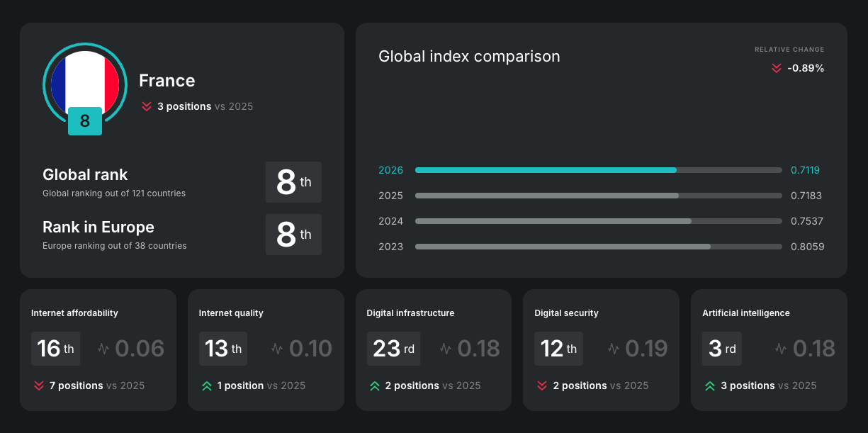Image resolution: width=868 pixels, height=433 pixels.
Task: Click the Global rank 8th box
Action: tap(293, 182)
